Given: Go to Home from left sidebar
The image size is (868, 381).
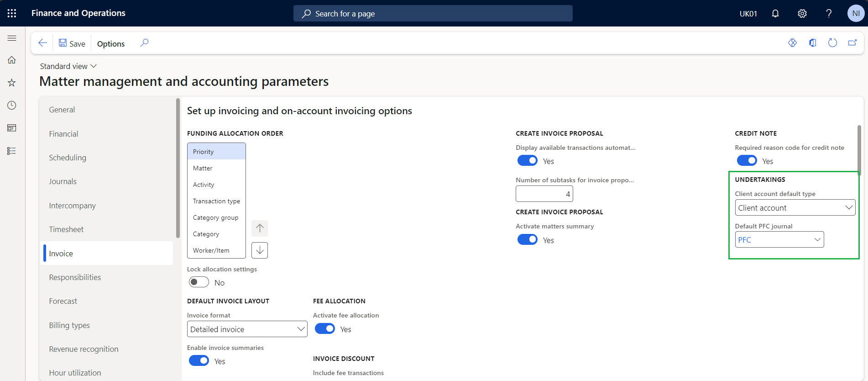Looking at the screenshot, I should pos(12,60).
